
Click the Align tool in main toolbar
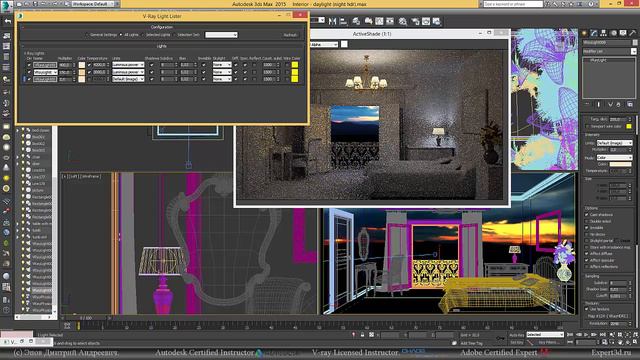[x=343, y=21]
